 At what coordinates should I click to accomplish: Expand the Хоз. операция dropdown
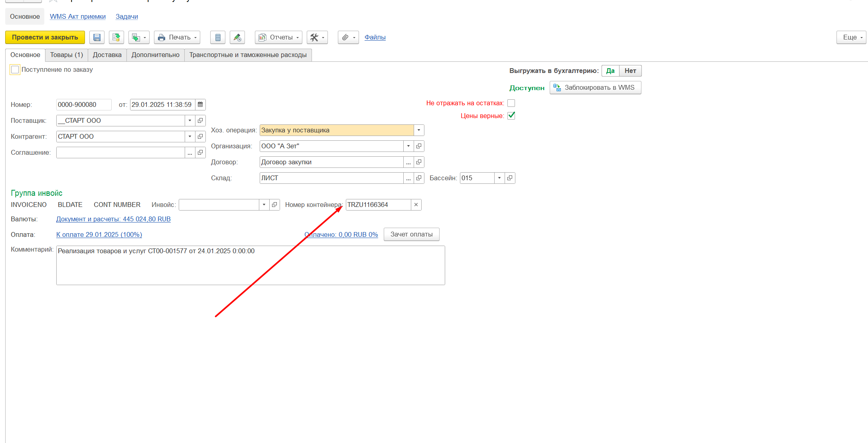point(418,130)
